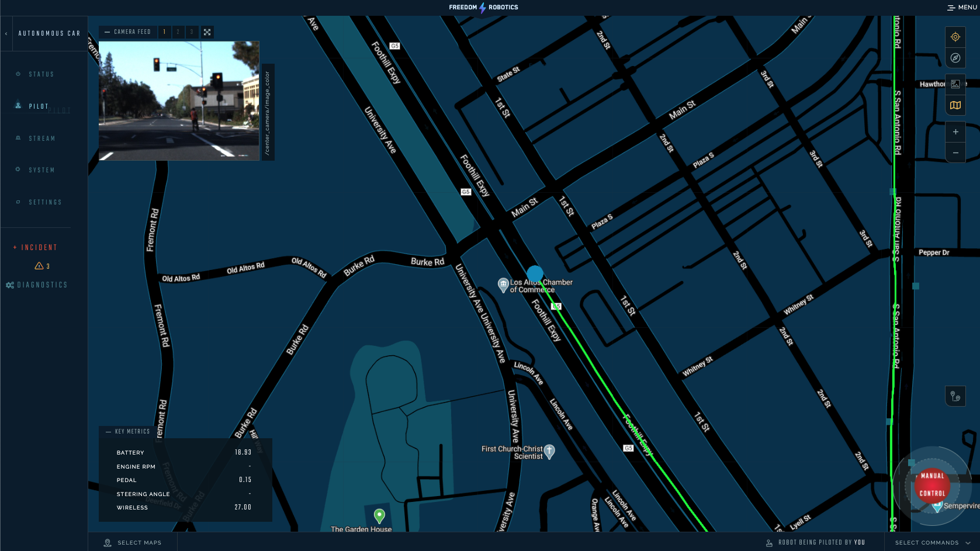
Task: Click the Autonomous Car device title
Action: (49, 33)
